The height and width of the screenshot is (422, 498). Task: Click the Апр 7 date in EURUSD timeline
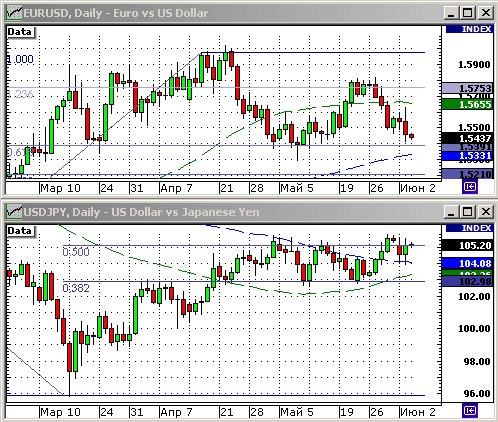[x=176, y=188]
